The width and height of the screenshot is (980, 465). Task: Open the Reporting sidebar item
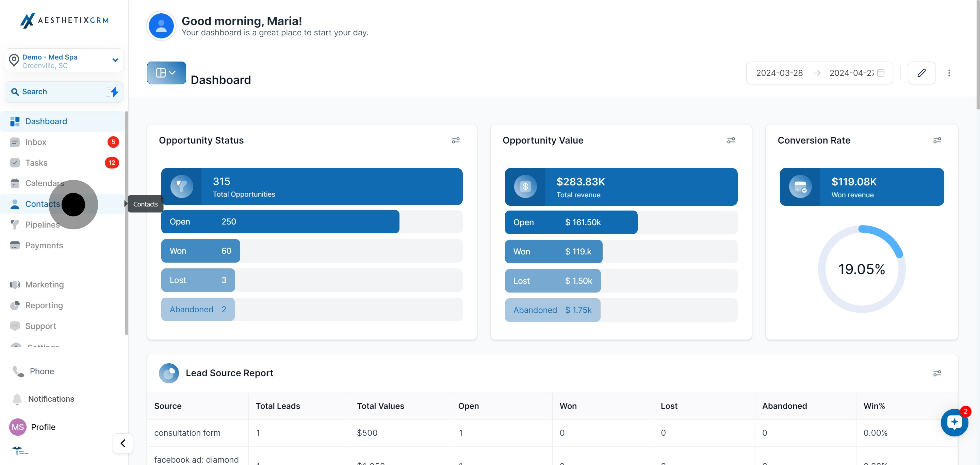point(44,305)
